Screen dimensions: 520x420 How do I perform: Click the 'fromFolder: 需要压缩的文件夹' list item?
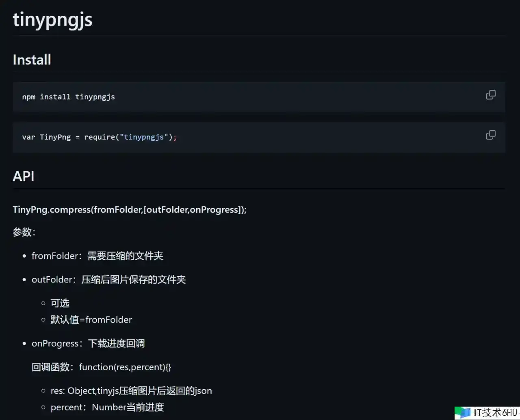(97, 256)
